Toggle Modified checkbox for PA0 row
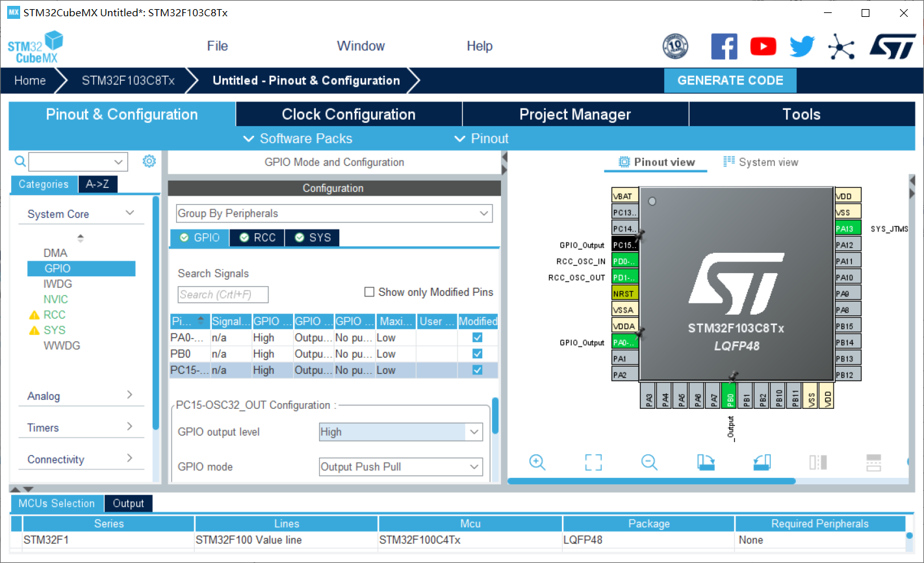The width and height of the screenshot is (924, 563). (x=478, y=337)
